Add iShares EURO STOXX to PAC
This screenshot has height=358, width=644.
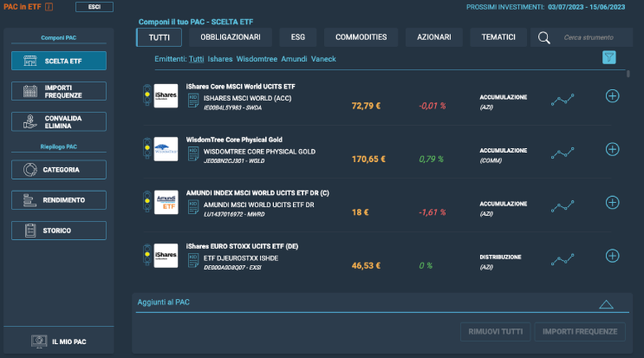tap(612, 256)
